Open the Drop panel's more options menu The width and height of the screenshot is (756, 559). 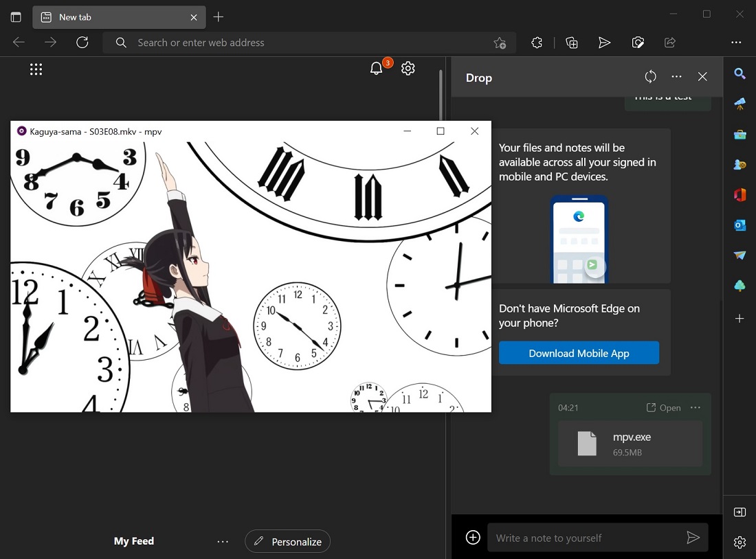676,76
